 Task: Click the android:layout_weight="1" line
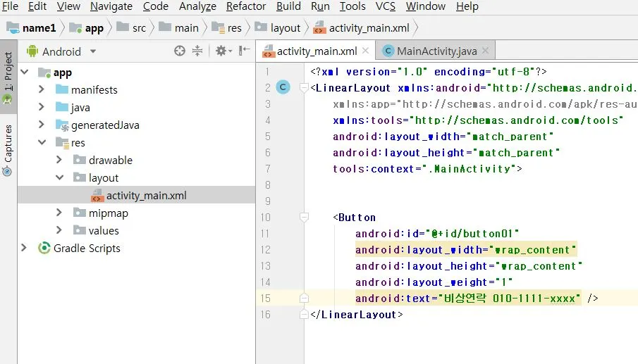434,282
